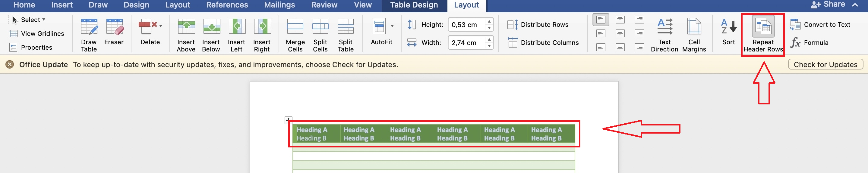
Task: Align cell text center left
Action: [x=601, y=34]
